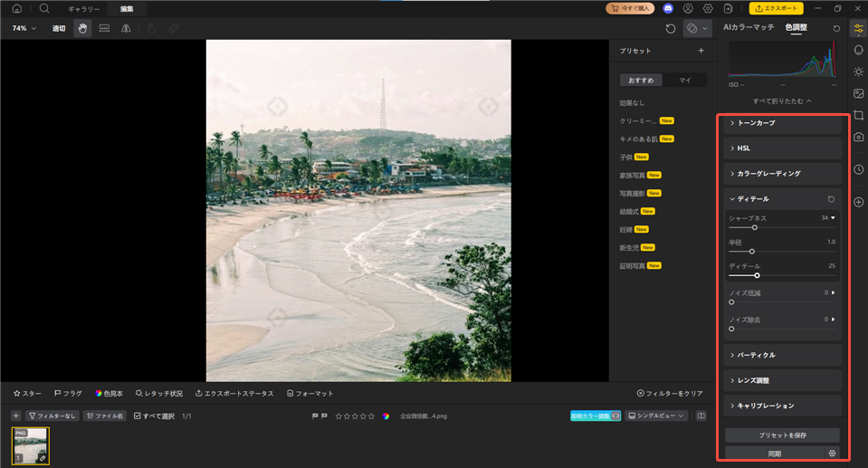
Task: Open the light sun sidebar icon
Action: click(859, 72)
